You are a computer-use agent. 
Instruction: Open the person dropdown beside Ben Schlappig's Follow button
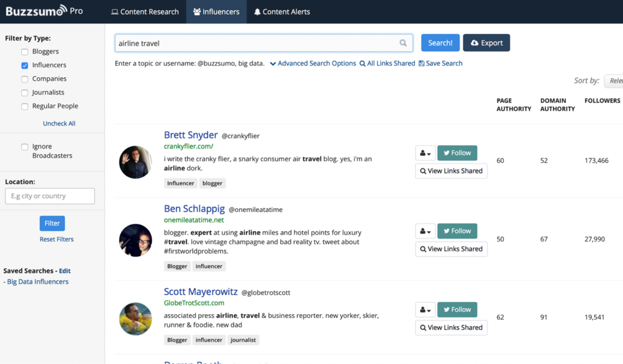pos(425,231)
